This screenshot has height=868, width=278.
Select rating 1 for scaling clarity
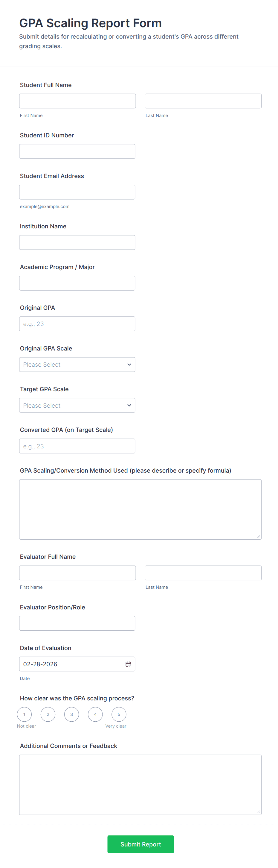[x=24, y=714]
